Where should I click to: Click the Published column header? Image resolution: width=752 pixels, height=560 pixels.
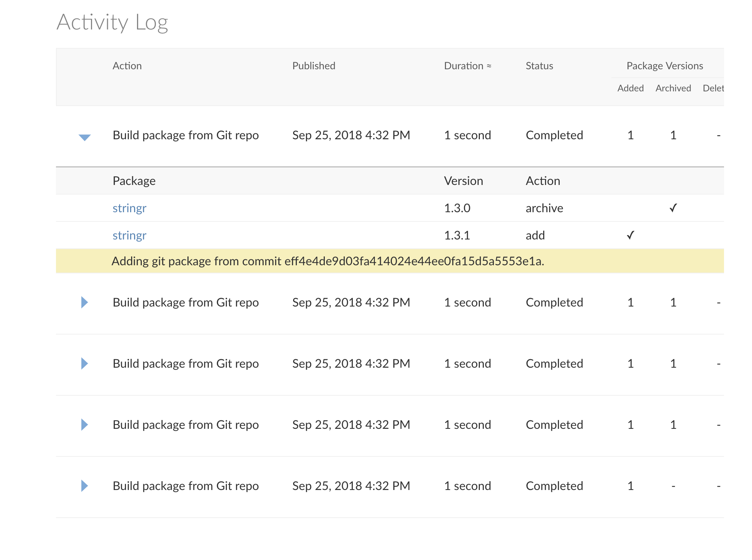pos(314,66)
